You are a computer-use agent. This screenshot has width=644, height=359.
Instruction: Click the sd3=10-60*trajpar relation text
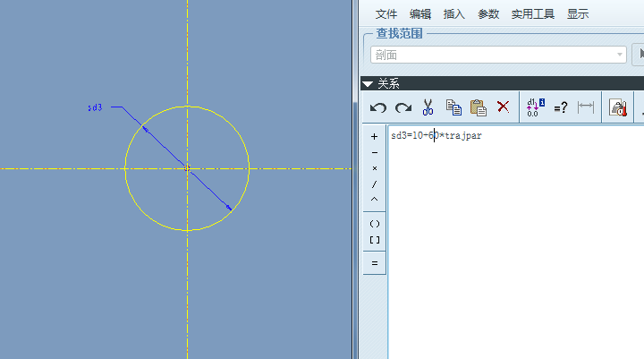coord(436,136)
